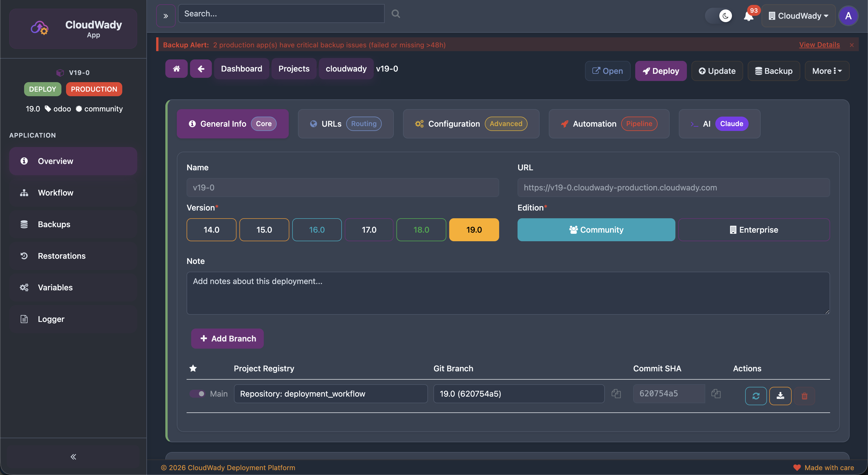Open the CloudWady organization dropdown
This screenshot has height=475, width=868.
[798, 16]
